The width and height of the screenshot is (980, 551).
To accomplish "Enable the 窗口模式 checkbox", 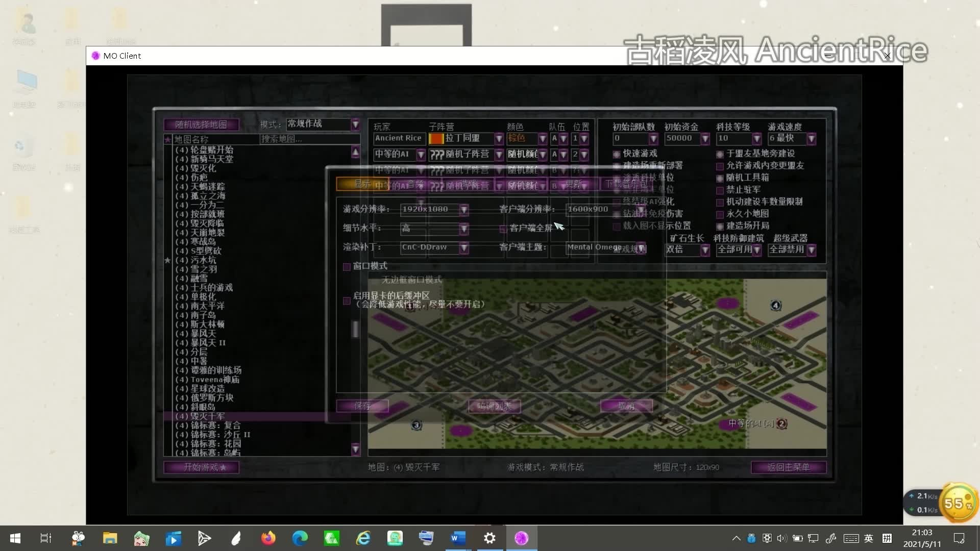I will point(347,267).
